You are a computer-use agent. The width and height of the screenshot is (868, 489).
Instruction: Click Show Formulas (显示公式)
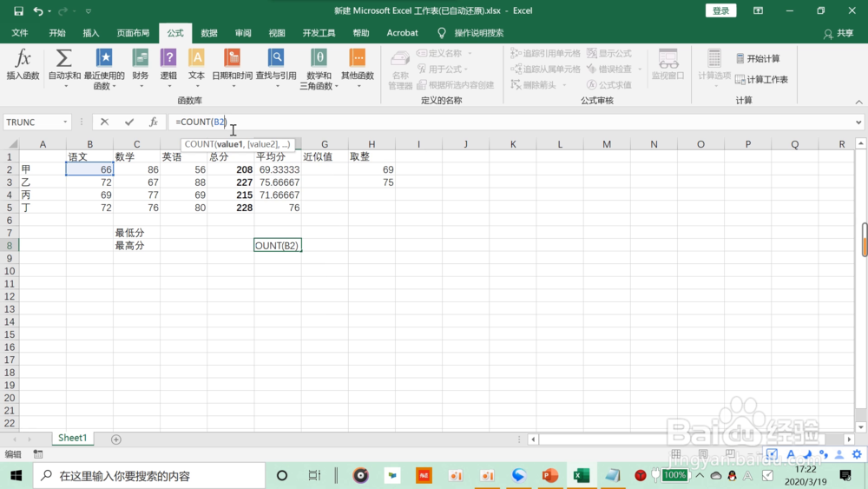(609, 53)
